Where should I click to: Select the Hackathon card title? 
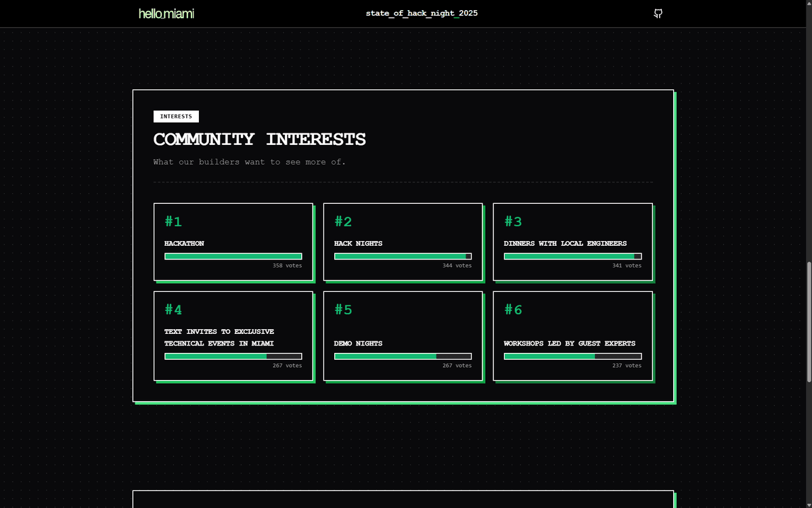(x=184, y=243)
